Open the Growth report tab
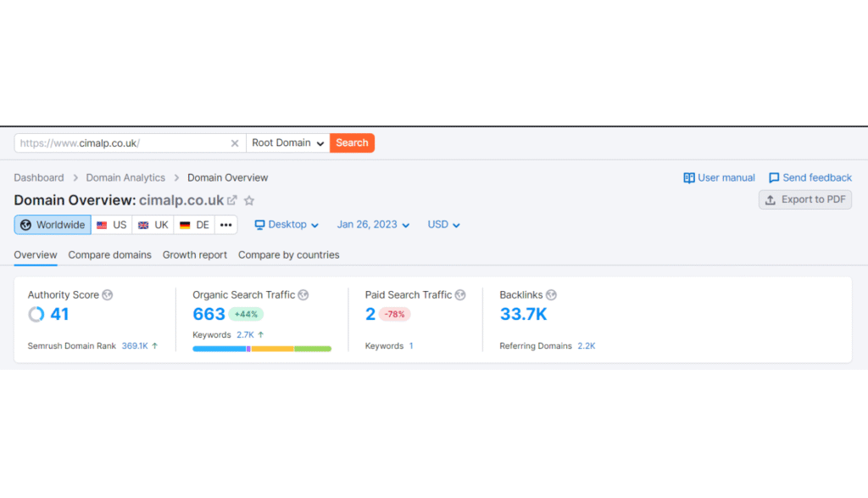This screenshot has width=868, height=498. 194,255
